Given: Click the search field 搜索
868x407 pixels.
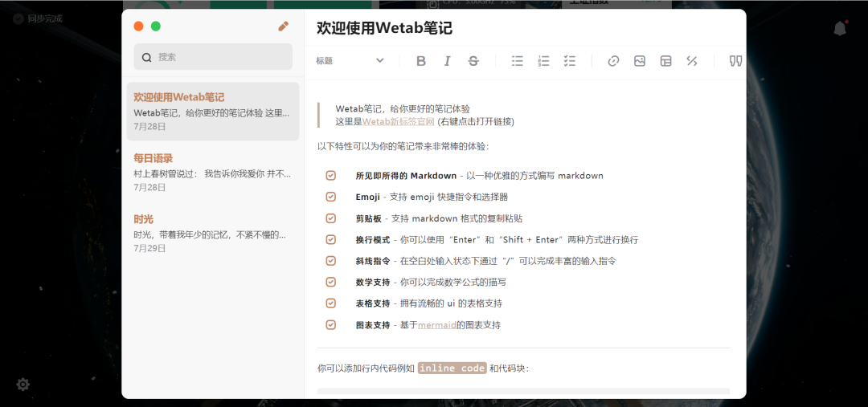Looking at the screenshot, I should pos(213,57).
